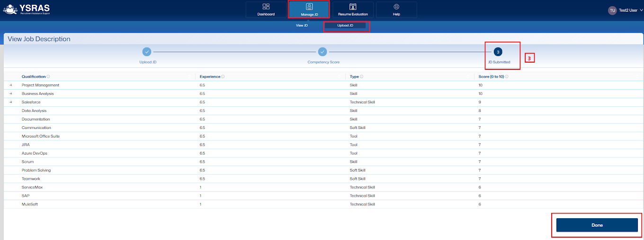Click the Manage JD icon
The width and height of the screenshot is (644, 240).
click(309, 7)
